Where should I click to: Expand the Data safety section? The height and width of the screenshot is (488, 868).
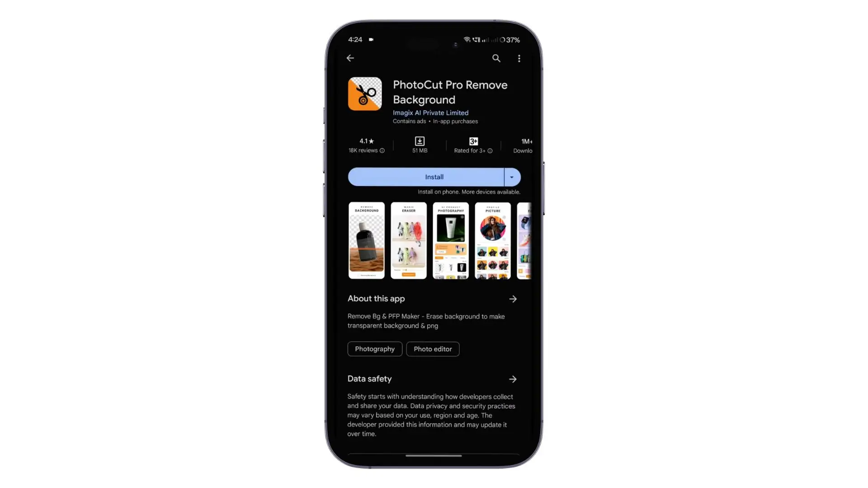coord(512,379)
